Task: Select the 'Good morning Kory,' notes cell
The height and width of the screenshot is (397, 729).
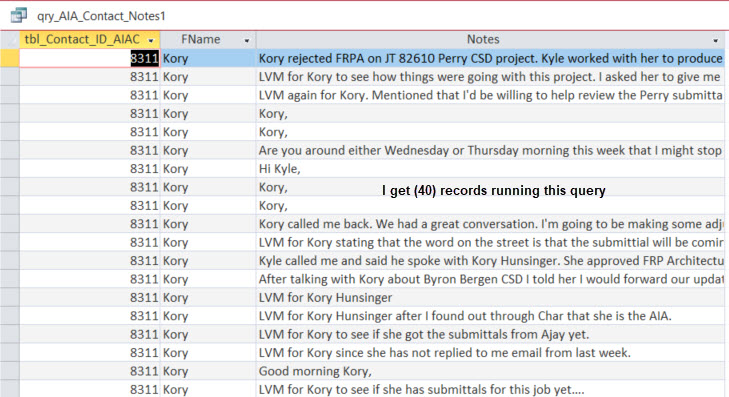Action: [x=490, y=371]
